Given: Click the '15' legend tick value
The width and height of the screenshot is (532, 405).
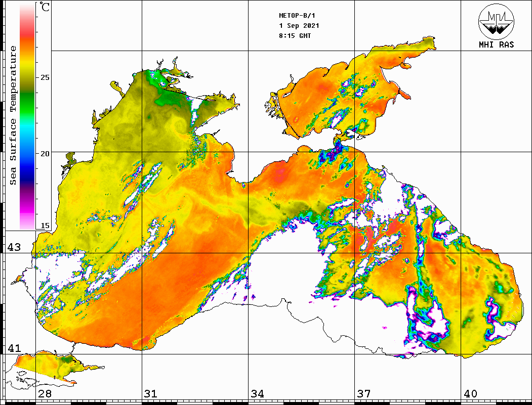Looking at the screenshot, I should point(45,226).
